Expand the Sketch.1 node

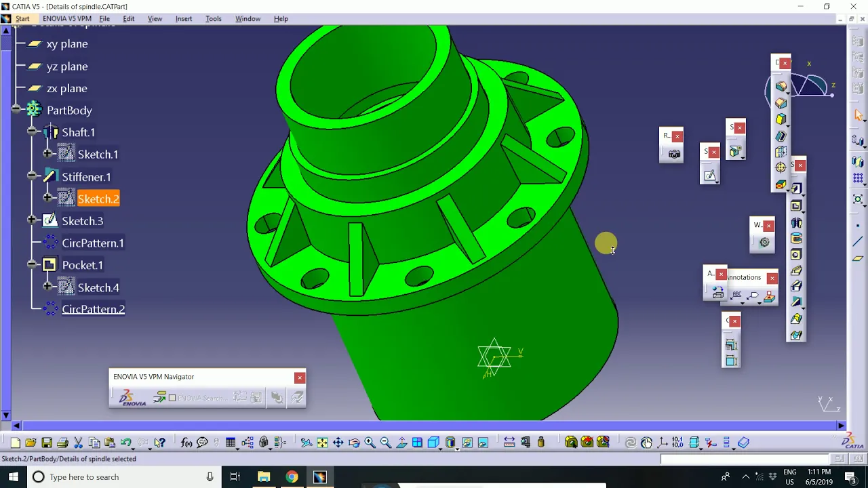tap(47, 155)
